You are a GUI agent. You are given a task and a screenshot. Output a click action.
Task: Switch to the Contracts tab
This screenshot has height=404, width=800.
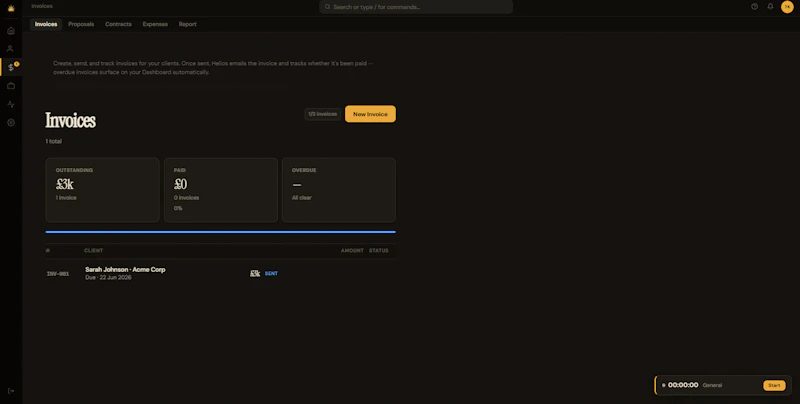tap(118, 24)
